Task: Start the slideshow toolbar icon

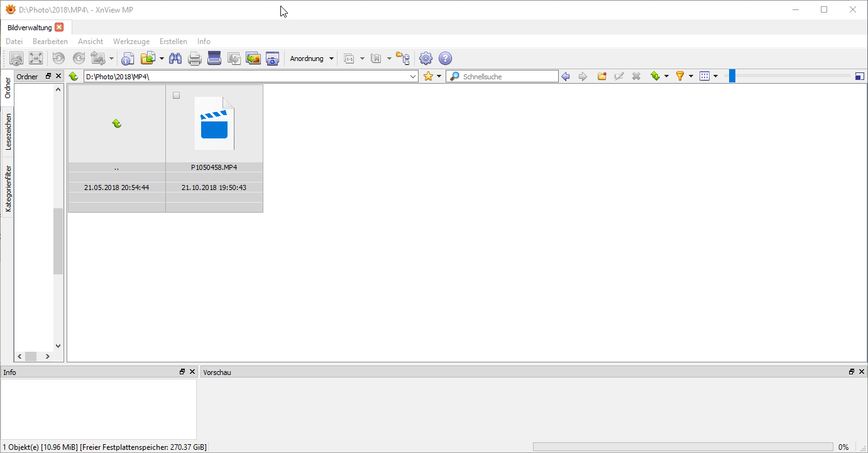Action: tap(253, 59)
